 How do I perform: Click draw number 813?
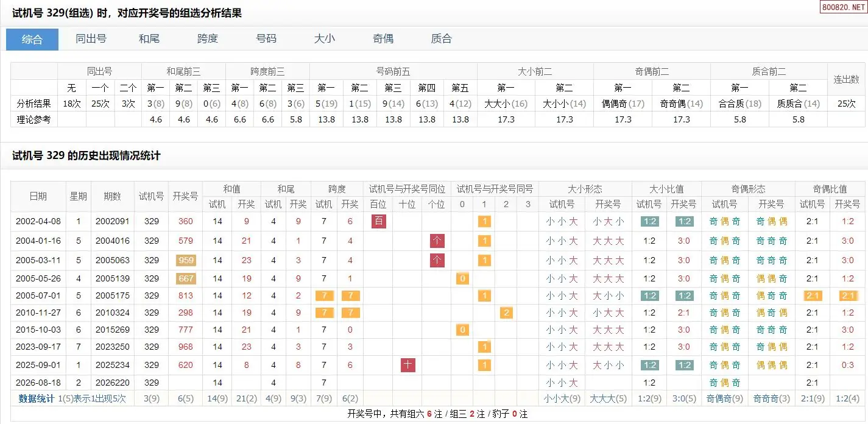coord(186,295)
